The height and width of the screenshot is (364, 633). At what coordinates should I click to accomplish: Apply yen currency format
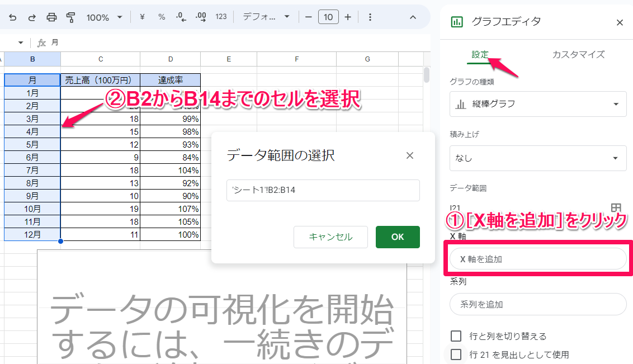coord(142,17)
